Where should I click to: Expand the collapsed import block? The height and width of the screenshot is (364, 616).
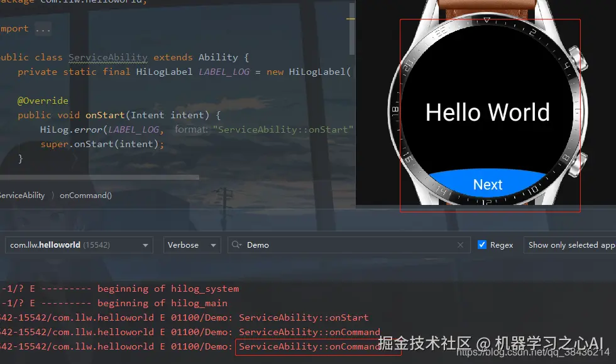[43, 29]
